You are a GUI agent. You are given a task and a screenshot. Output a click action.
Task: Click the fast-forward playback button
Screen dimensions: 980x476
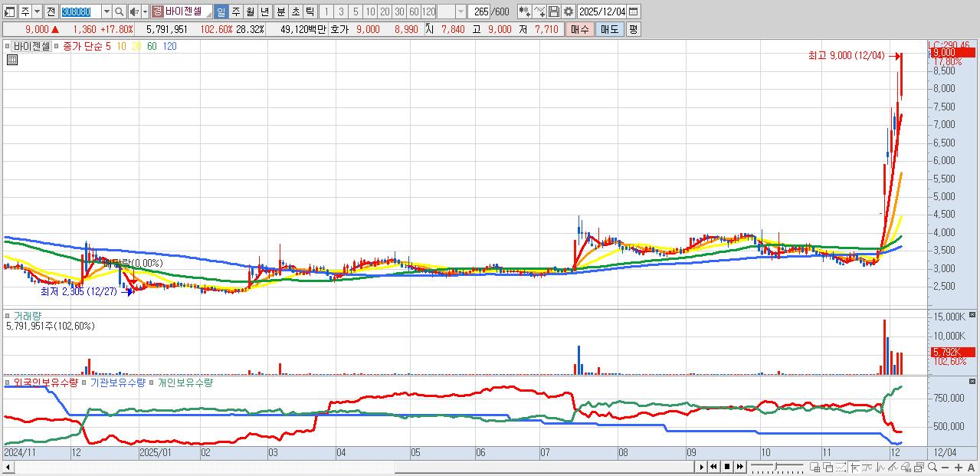pyautogui.click(x=740, y=467)
